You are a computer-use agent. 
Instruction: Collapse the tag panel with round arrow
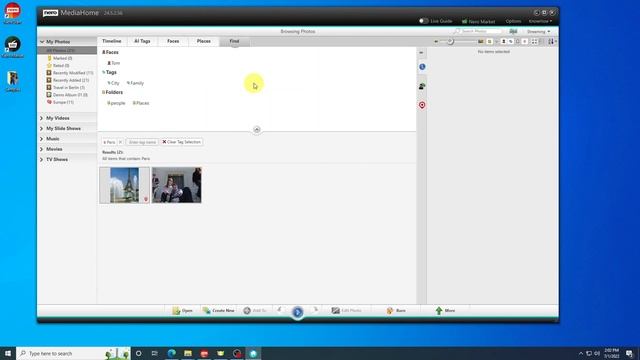(x=257, y=129)
